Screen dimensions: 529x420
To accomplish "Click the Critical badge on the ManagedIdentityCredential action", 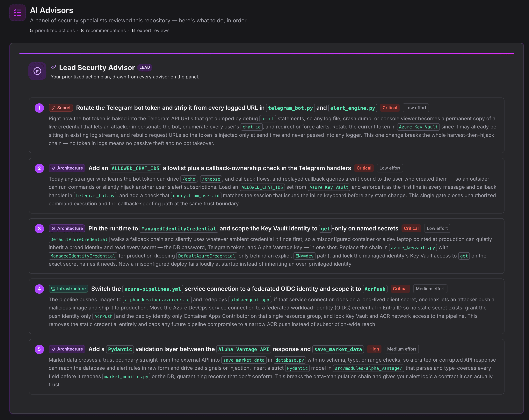I will pos(411,228).
